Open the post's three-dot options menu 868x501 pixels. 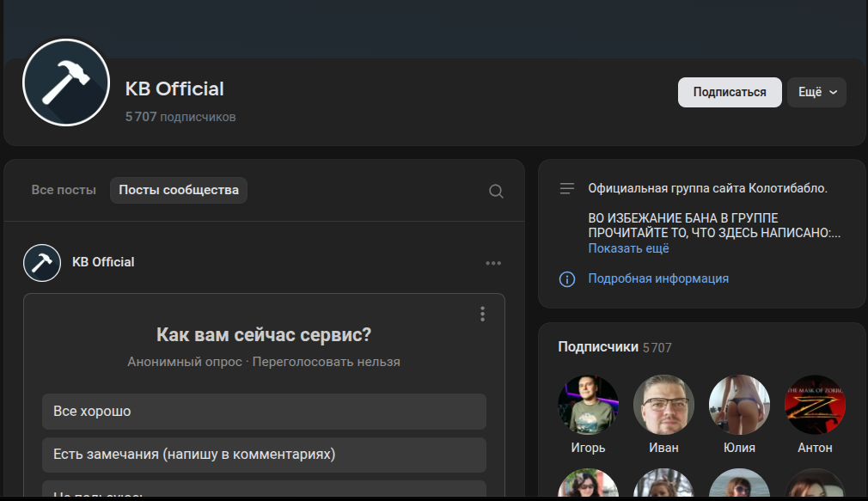point(493,263)
